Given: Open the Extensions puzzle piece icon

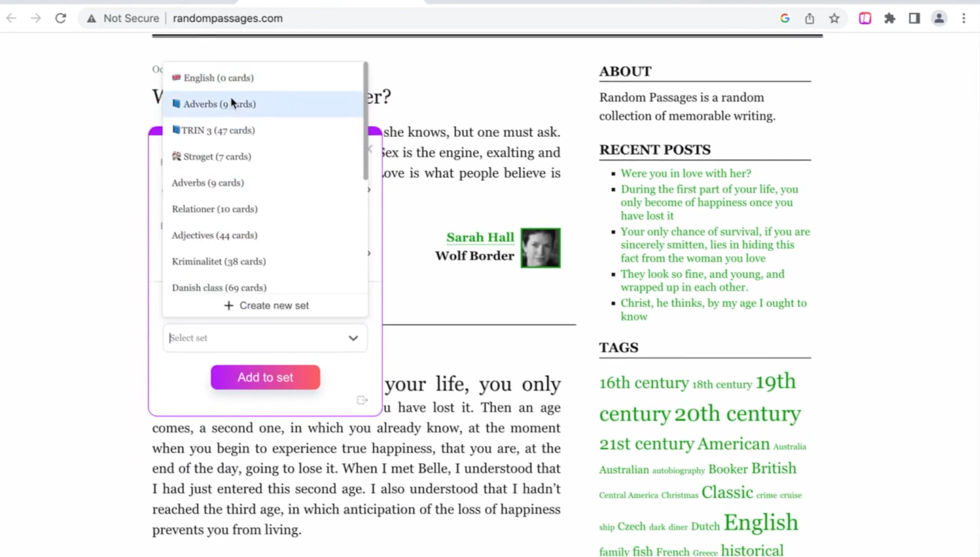Looking at the screenshot, I should [890, 18].
